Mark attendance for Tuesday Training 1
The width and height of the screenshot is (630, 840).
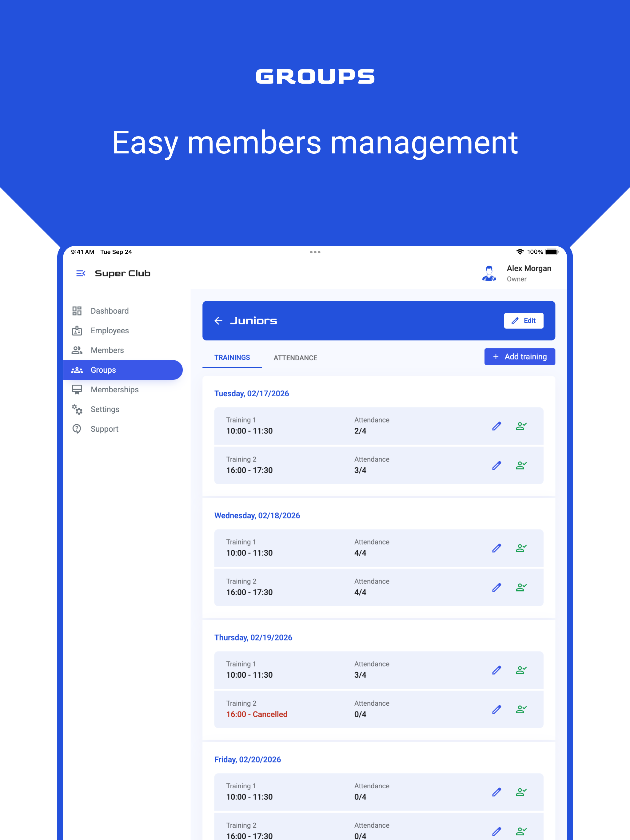pos(521,426)
